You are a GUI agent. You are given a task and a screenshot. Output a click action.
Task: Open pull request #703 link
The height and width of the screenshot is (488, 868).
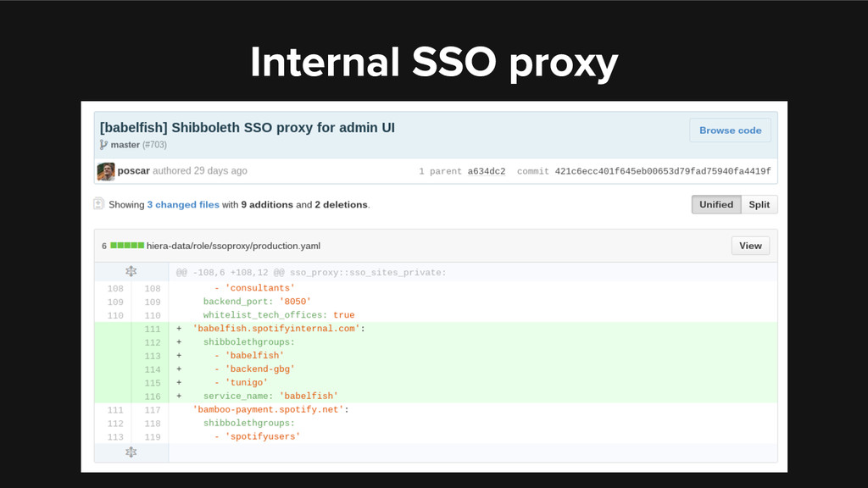(x=155, y=145)
